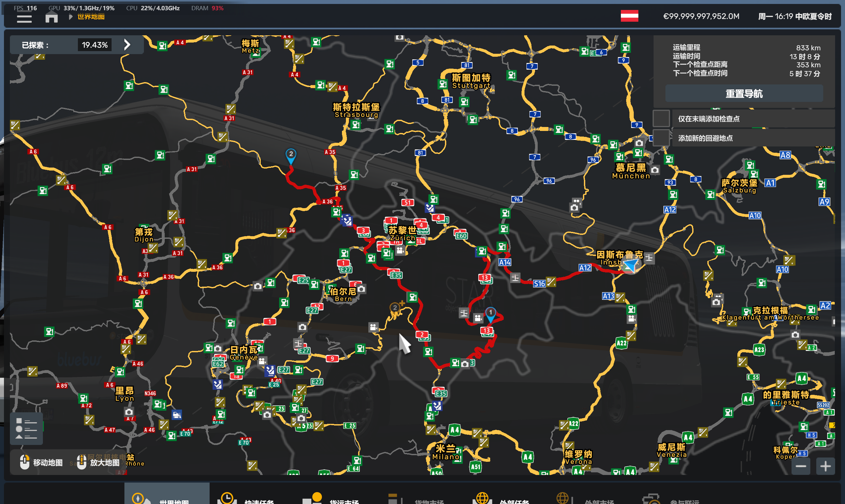Click the München city label
Screen dimensions: 845x504
pyautogui.click(x=630, y=172)
